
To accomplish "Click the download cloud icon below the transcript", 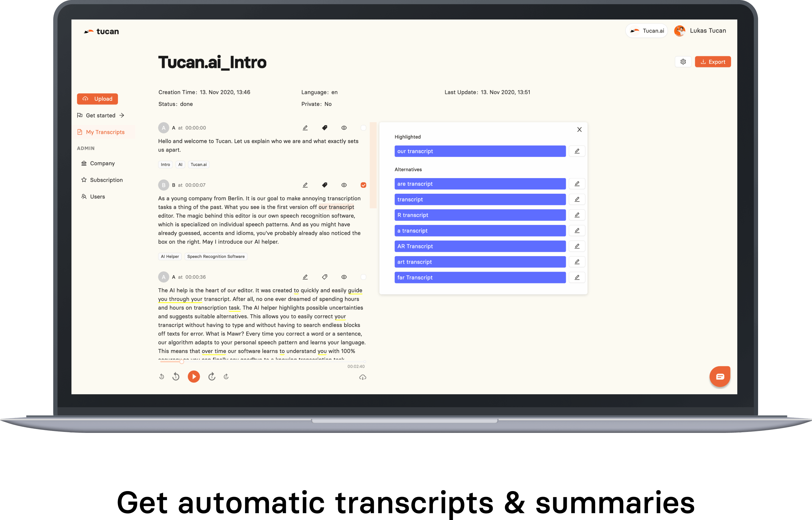I will pyautogui.click(x=363, y=377).
